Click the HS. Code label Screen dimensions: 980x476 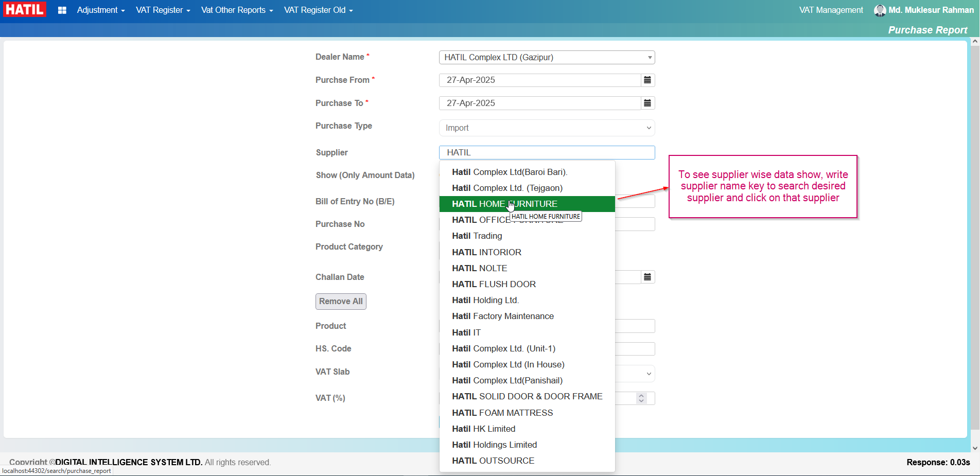click(334, 349)
